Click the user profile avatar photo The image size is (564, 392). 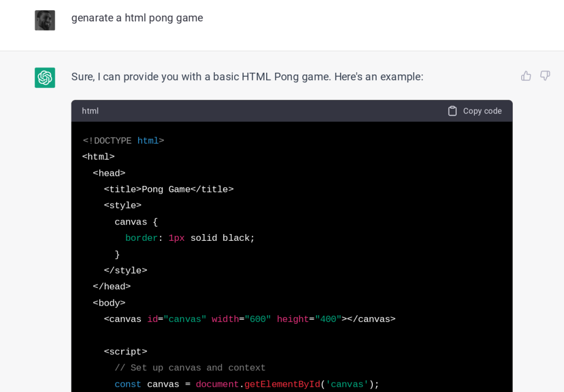click(45, 20)
